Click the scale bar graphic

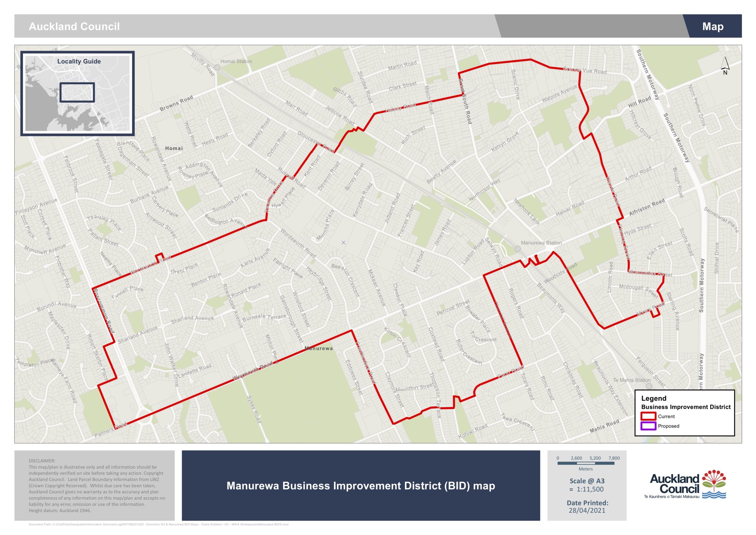[586, 463]
